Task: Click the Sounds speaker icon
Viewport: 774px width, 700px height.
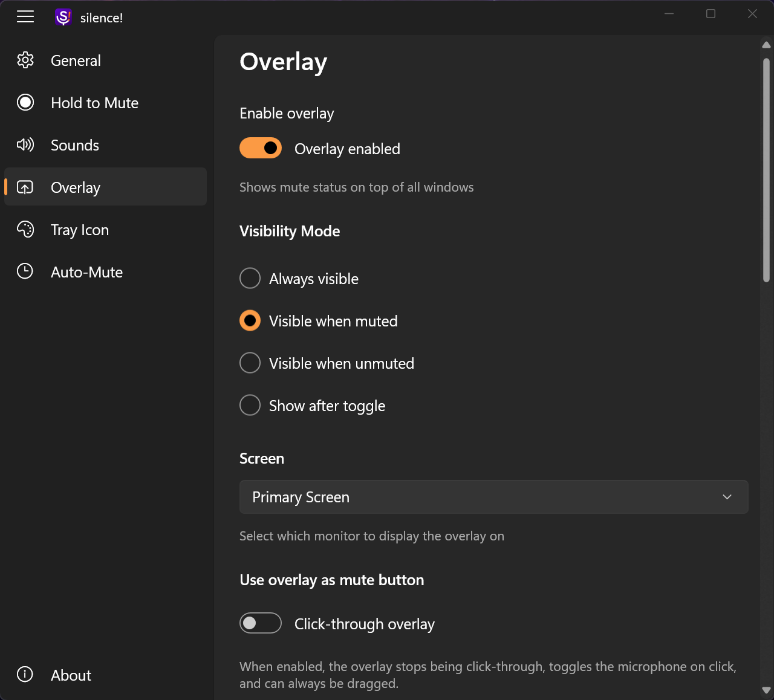Action: [x=25, y=145]
